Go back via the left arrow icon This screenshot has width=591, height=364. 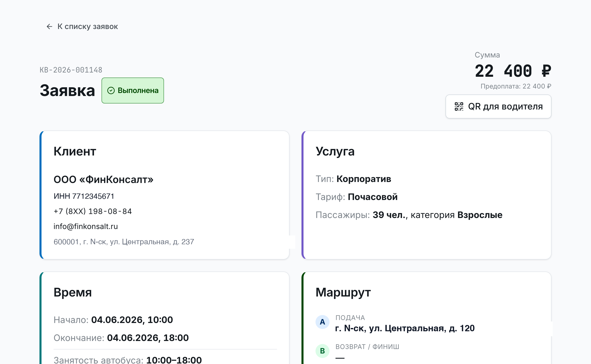pyautogui.click(x=49, y=26)
